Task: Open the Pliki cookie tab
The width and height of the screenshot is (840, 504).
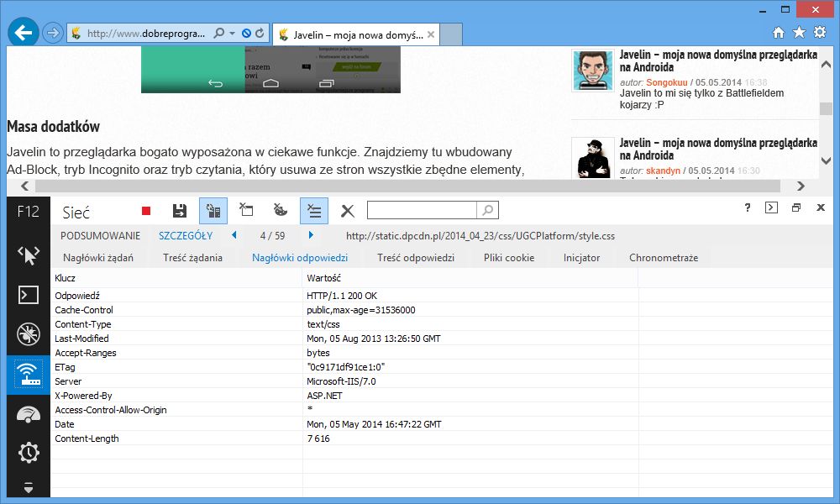Action: click(509, 258)
